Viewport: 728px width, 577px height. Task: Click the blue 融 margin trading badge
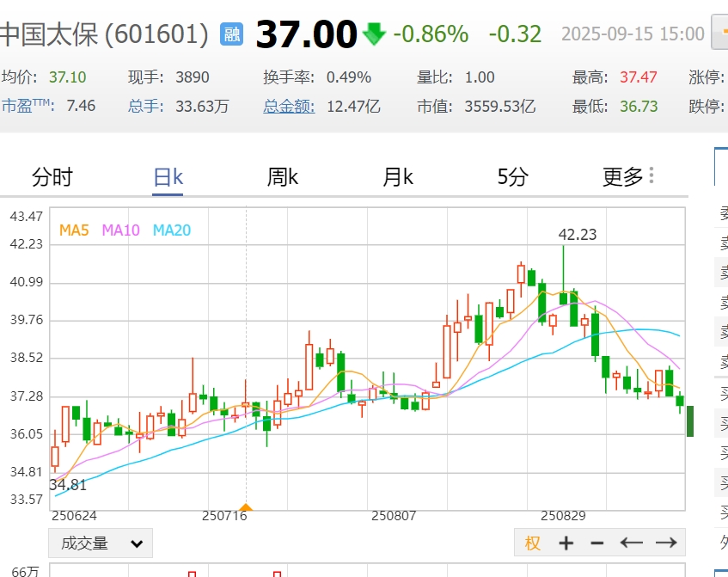point(231,34)
